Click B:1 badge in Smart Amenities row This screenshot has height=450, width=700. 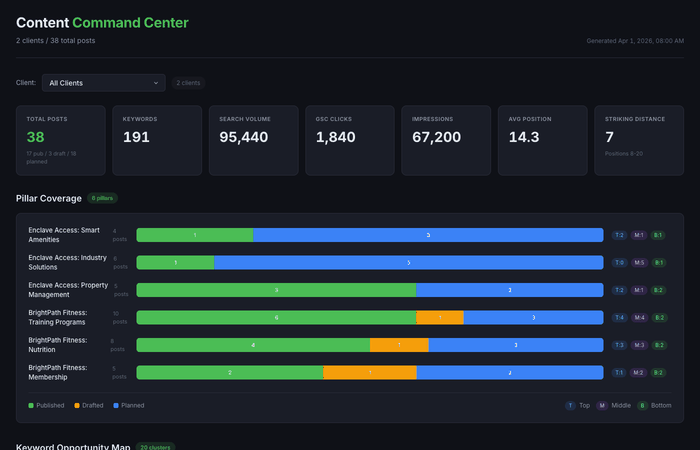tap(658, 235)
